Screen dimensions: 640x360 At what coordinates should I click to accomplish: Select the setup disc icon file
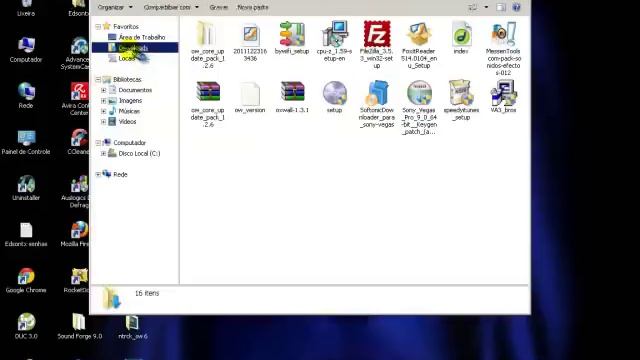pos(334,93)
